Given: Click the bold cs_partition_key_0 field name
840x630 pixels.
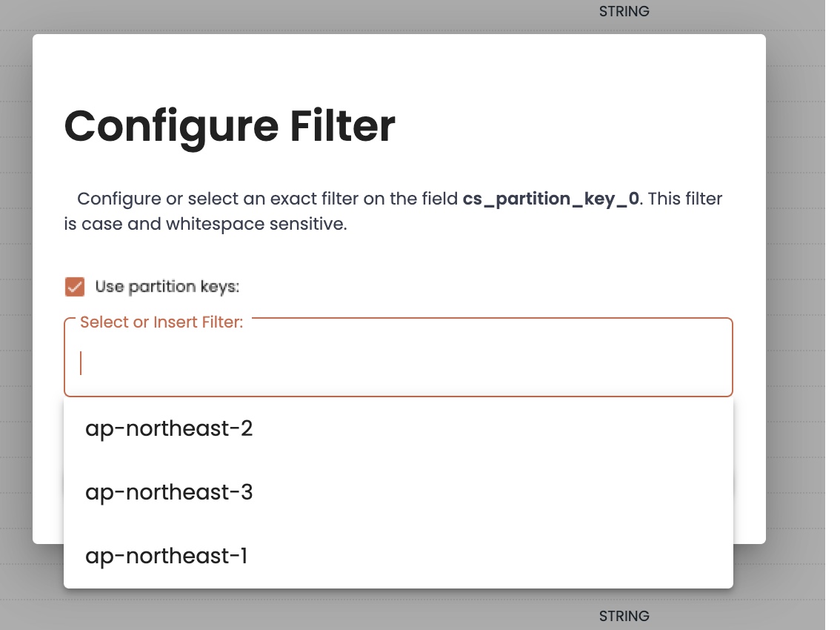Looking at the screenshot, I should click(x=550, y=199).
